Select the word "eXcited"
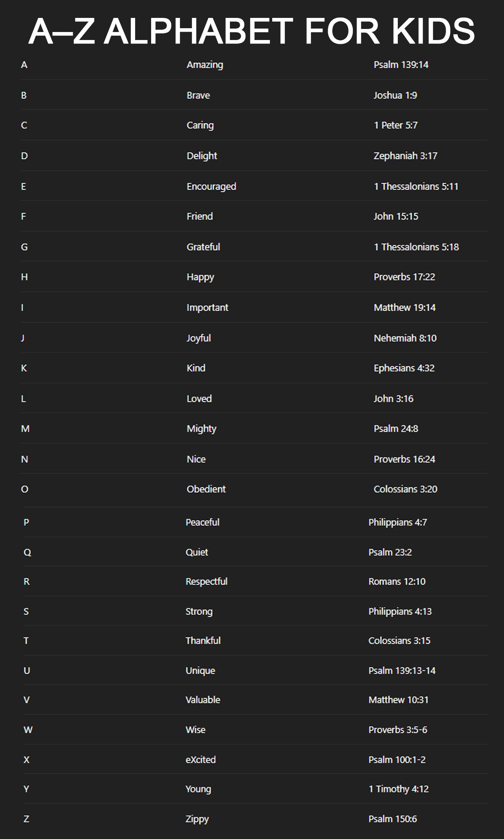Viewport: 504px width, 839px height. [x=201, y=760]
